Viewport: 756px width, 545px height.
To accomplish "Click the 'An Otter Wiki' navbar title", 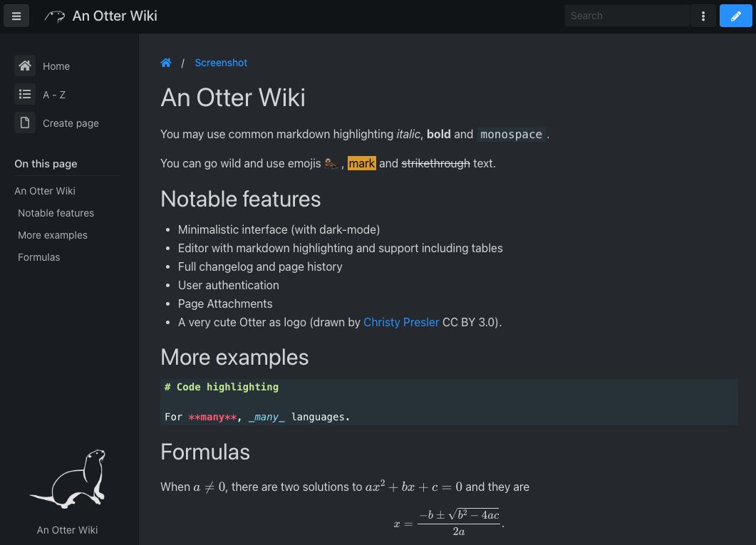I will [114, 16].
